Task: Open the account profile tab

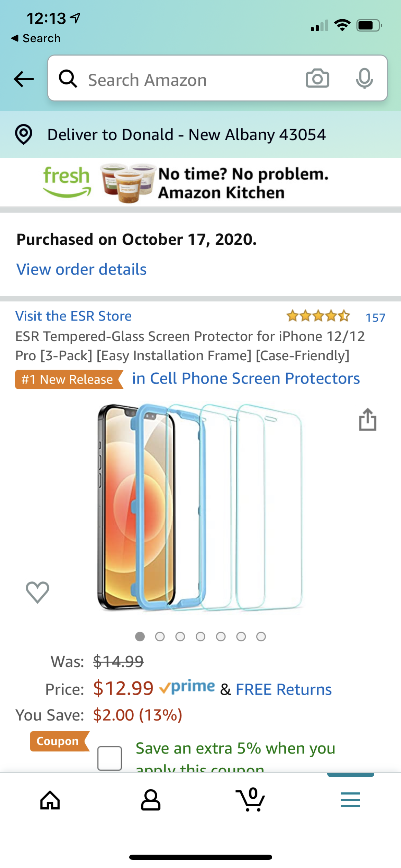Action: 151,800
